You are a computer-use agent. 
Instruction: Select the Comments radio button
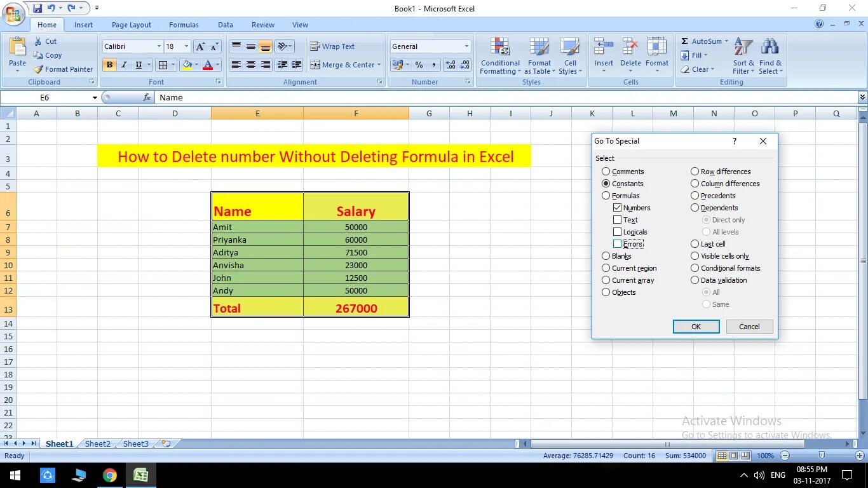click(606, 172)
